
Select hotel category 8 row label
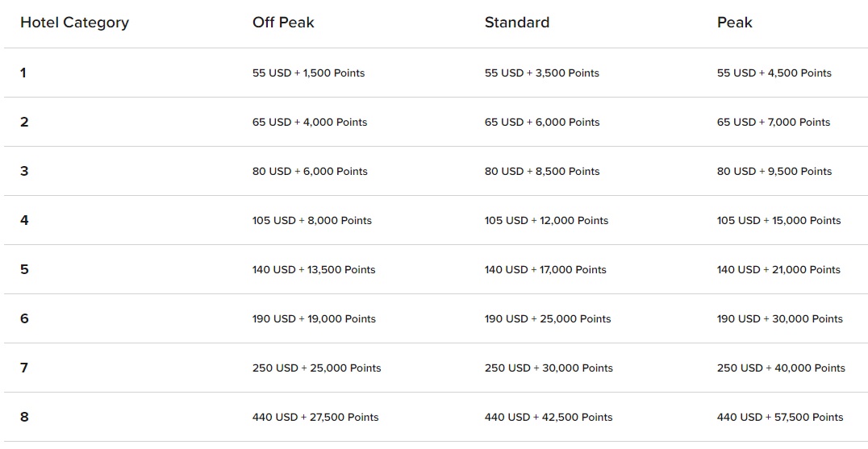point(24,417)
